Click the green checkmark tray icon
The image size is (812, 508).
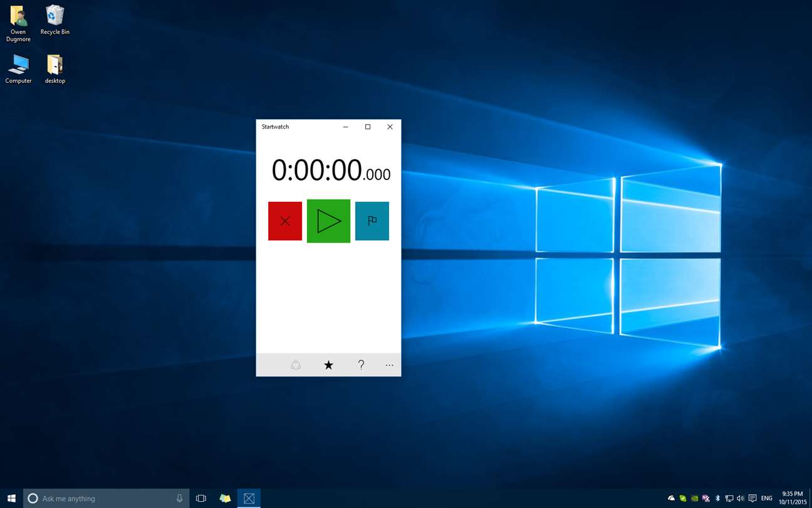(x=683, y=499)
